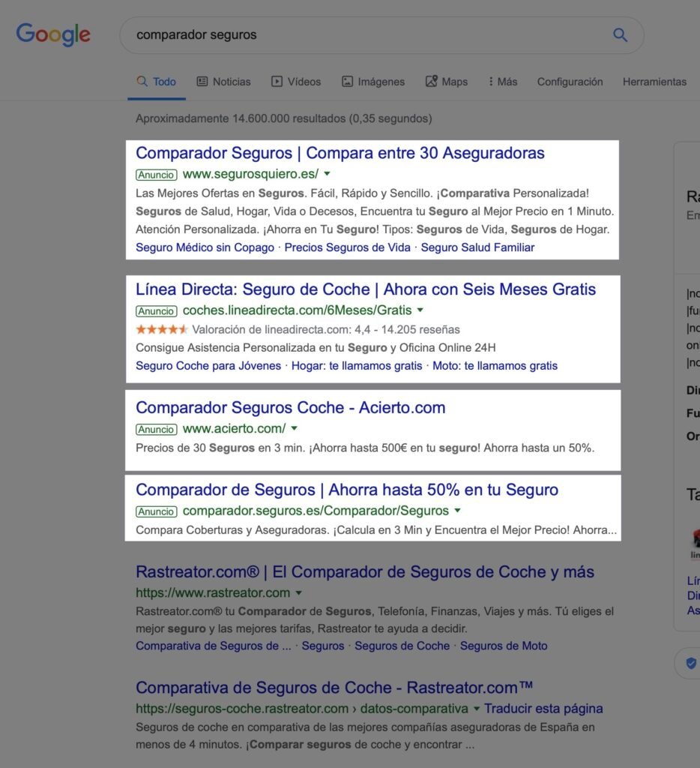Image resolution: width=700 pixels, height=768 pixels.
Task: Open 'Línea Directa: Seguro de Coche' ad title
Action: point(366,289)
